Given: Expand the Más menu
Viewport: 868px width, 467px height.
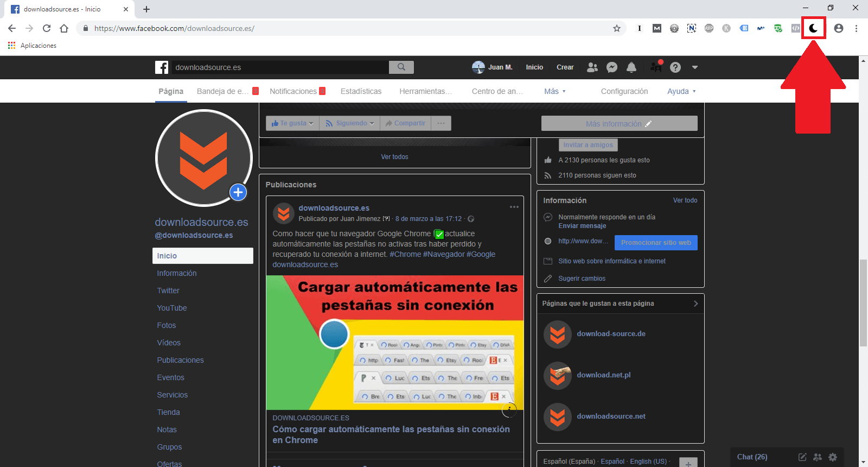Looking at the screenshot, I should pos(555,91).
